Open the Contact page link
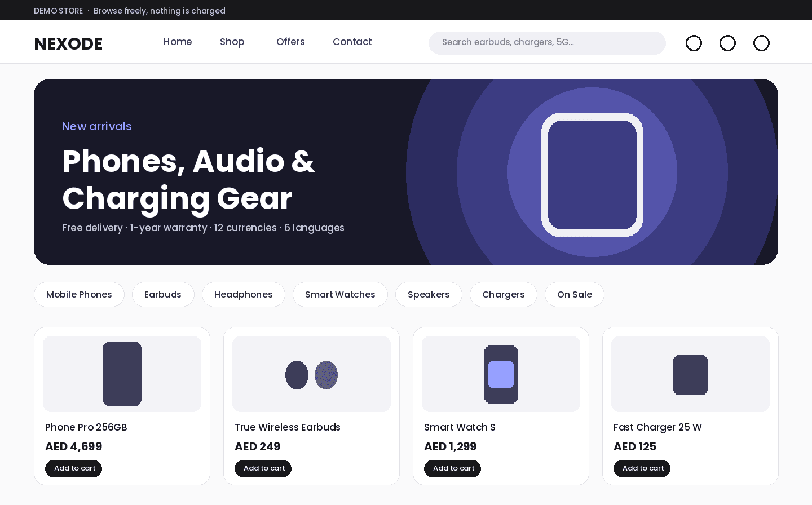Viewport: 812px width, 505px height. point(352,42)
